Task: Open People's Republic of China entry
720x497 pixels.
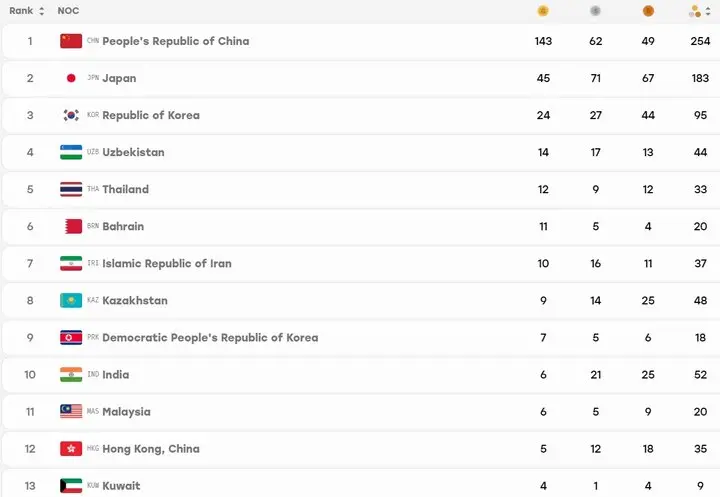Action: (175, 41)
